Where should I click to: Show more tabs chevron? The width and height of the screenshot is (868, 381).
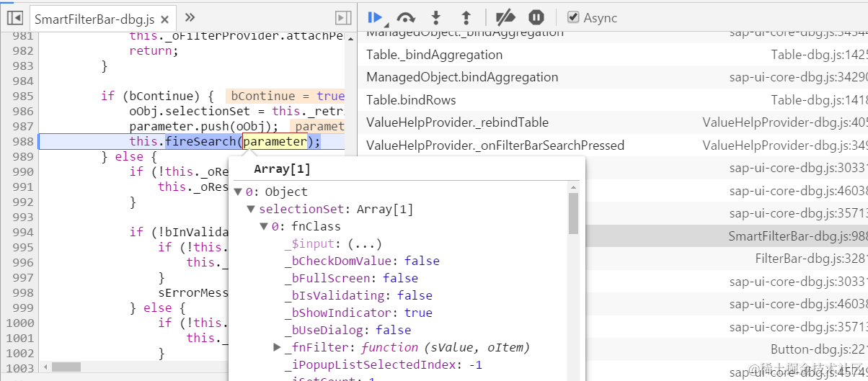point(190,17)
